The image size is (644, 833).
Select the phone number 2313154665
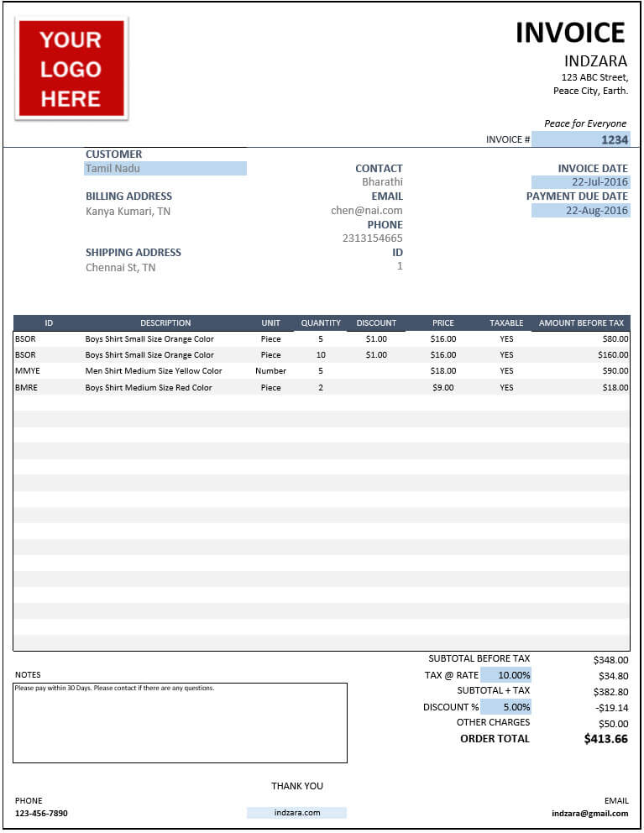point(373,238)
